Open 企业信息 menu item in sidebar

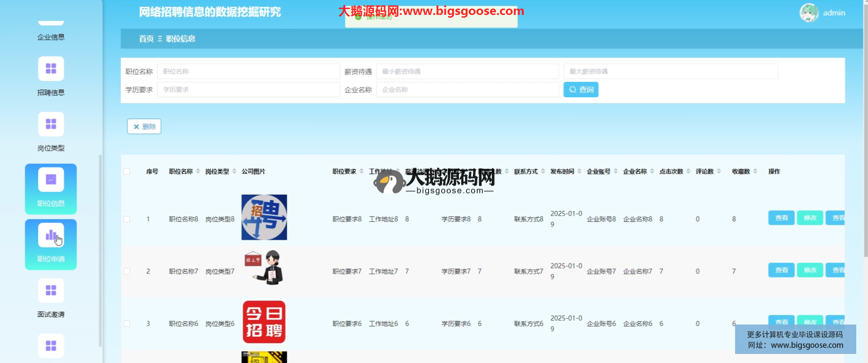(x=51, y=37)
